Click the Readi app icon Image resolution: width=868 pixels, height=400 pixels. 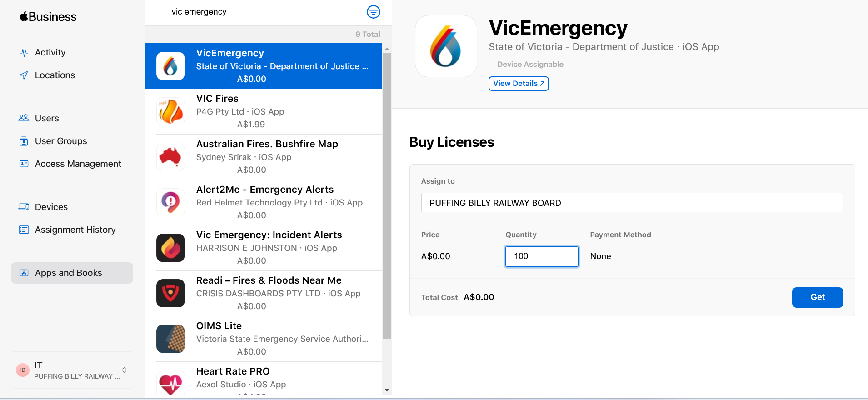coord(170,293)
